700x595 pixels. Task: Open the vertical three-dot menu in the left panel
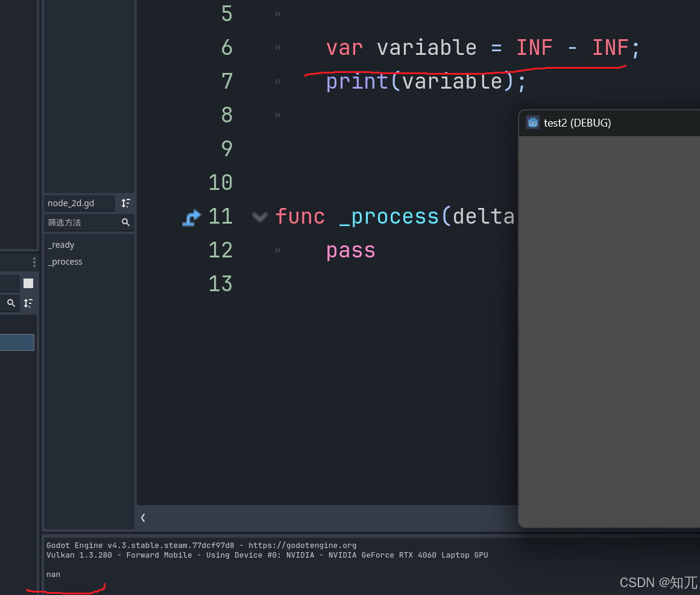tap(34, 262)
